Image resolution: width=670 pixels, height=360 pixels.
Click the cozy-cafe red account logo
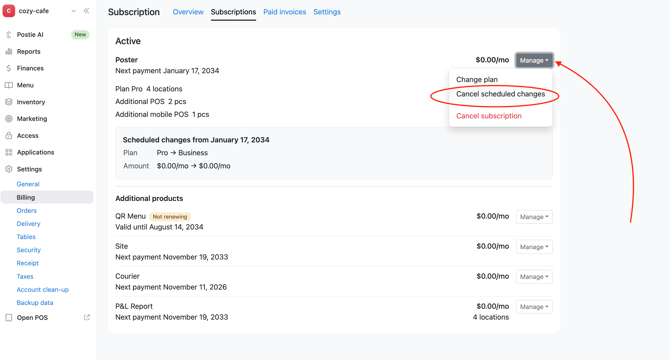[x=9, y=11]
